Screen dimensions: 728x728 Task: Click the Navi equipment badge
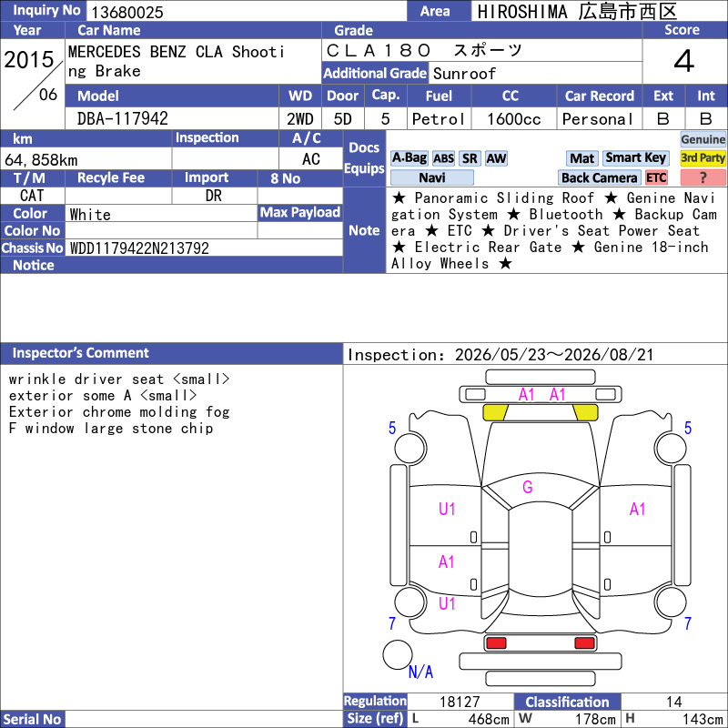click(431, 177)
